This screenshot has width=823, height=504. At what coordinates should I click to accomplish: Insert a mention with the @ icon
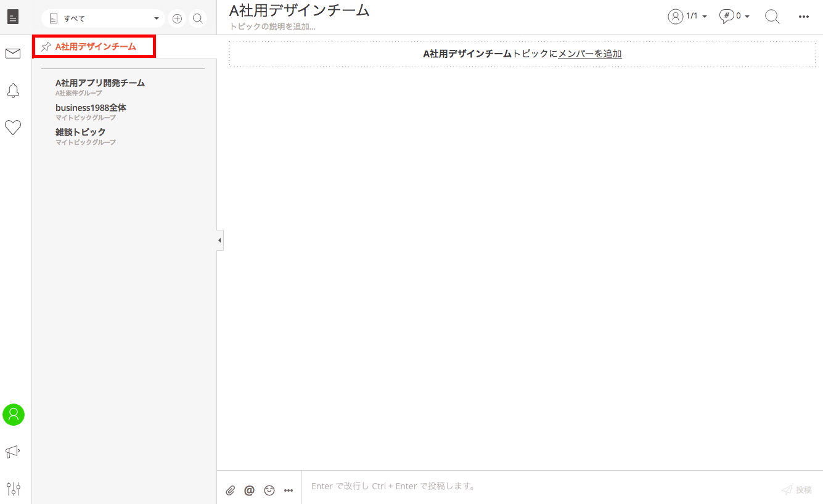tap(249, 490)
